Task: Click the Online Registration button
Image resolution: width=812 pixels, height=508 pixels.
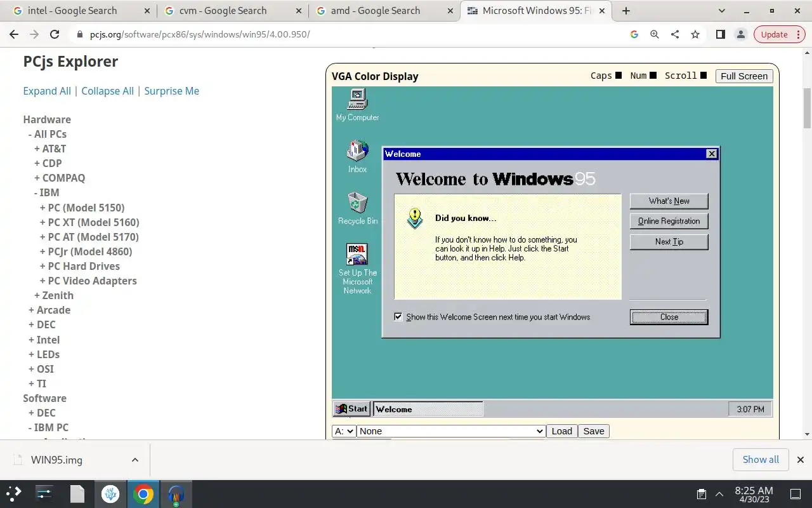Action: coord(669,221)
